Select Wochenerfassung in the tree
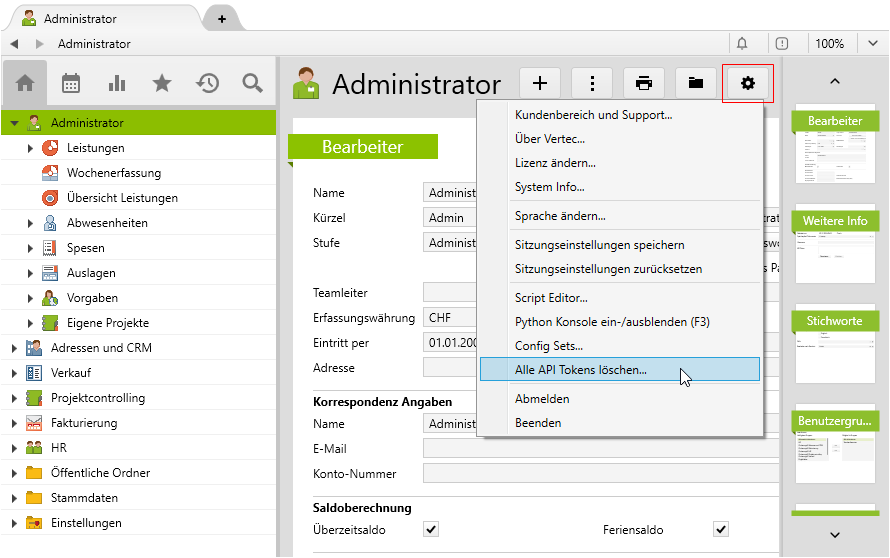 point(113,173)
